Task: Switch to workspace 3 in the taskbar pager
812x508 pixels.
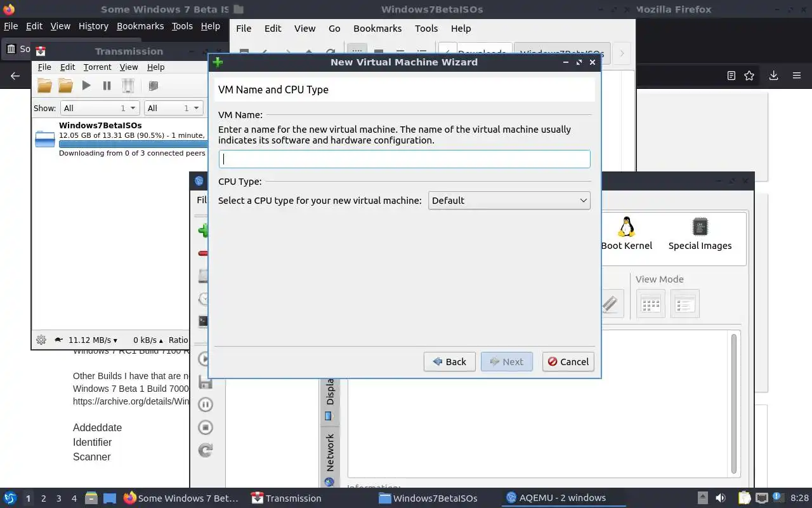Action: click(x=59, y=498)
